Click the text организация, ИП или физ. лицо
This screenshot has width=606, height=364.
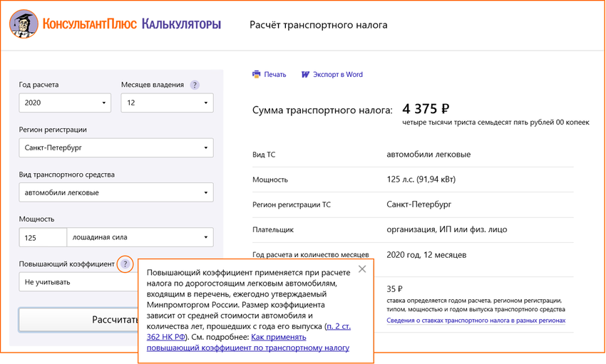coord(447,229)
